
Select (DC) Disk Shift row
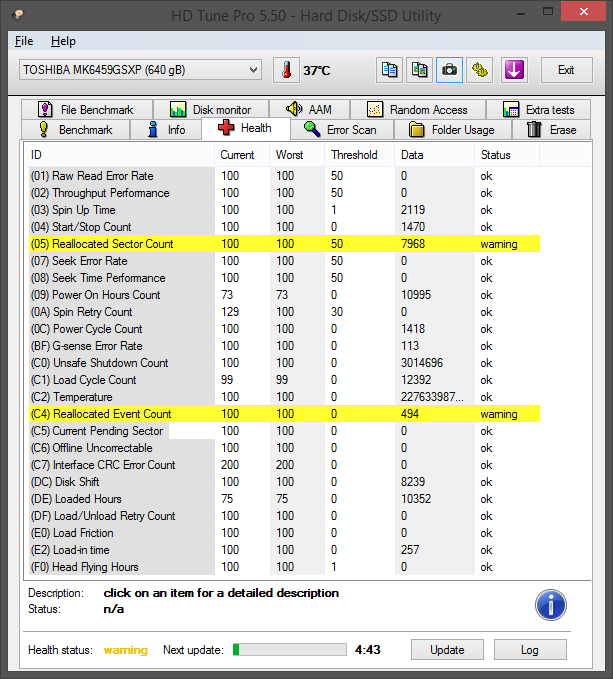click(x=284, y=482)
